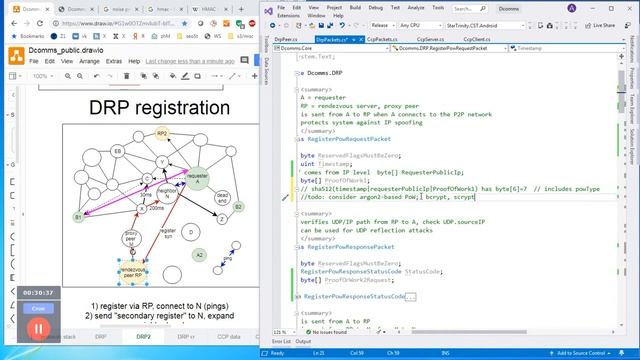The height and width of the screenshot is (360, 640).
Task: Open draw.io Fill Color bucket icon
Action: pyautogui.click(x=173, y=76)
